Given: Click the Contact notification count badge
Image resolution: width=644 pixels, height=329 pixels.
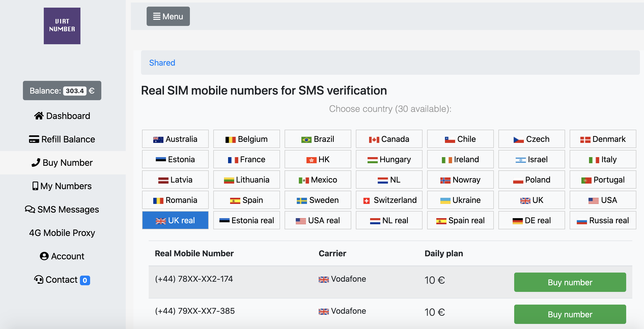Looking at the screenshot, I should [x=85, y=280].
